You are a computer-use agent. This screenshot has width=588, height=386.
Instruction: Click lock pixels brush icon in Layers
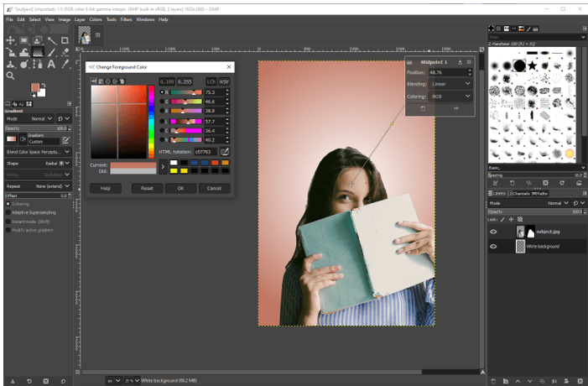[502, 220]
